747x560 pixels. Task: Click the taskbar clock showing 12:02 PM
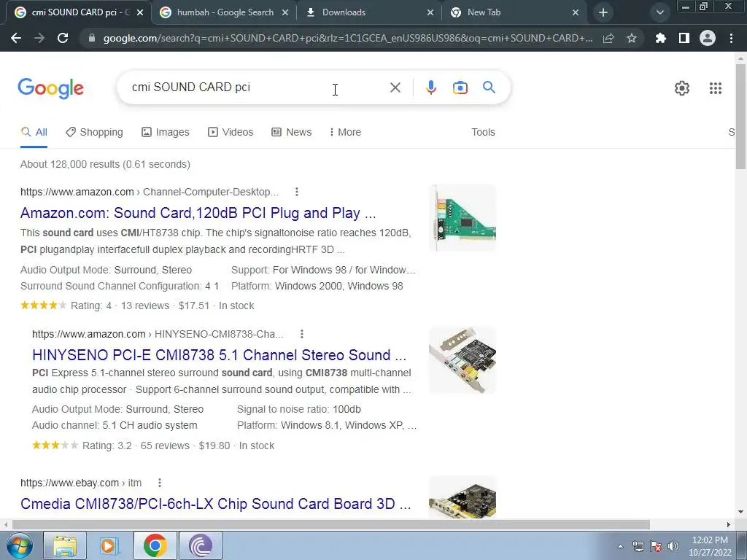[710, 546]
